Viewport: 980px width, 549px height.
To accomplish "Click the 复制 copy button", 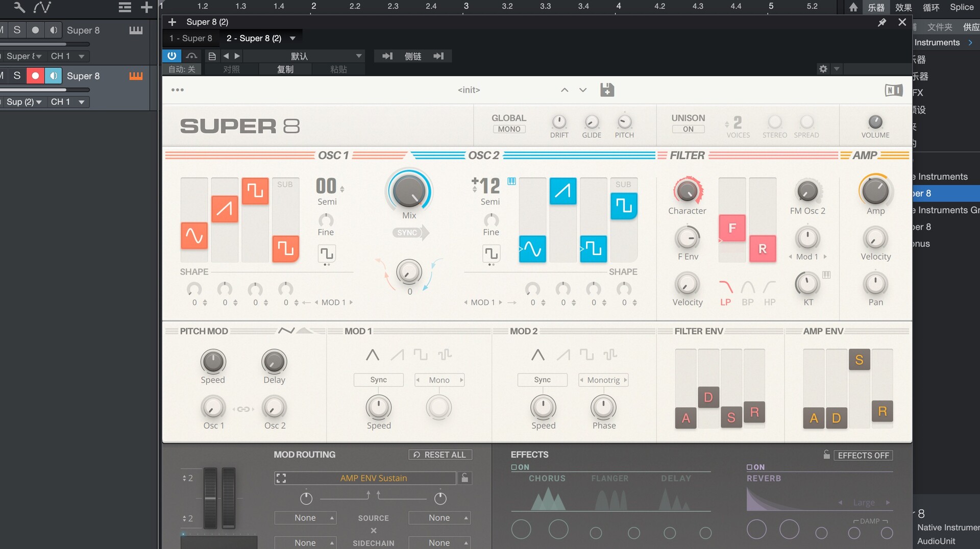I will tap(285, 69).
